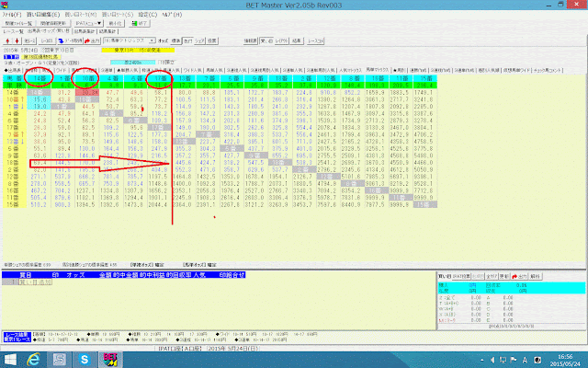This screenshot has height=368, width=588.
Task: Open the 買い目マーク(M) menu
Action: [81, 15]
